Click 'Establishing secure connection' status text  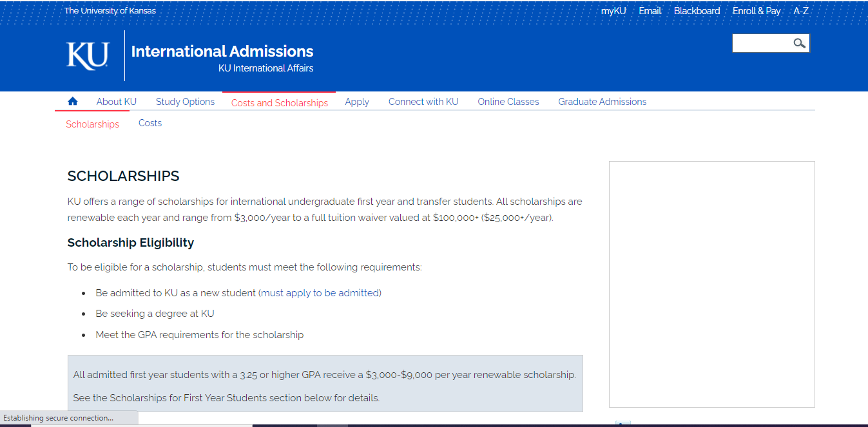58,418
